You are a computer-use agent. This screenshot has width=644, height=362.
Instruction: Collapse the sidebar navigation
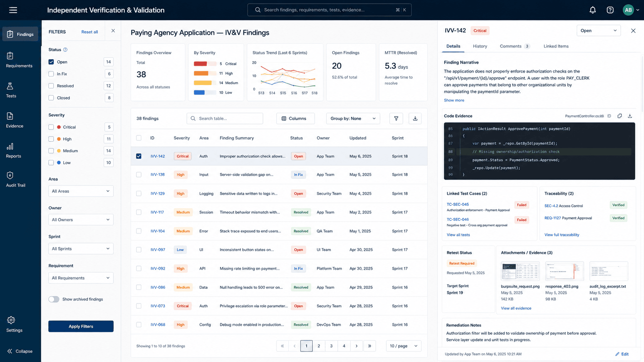click(20, 351)
